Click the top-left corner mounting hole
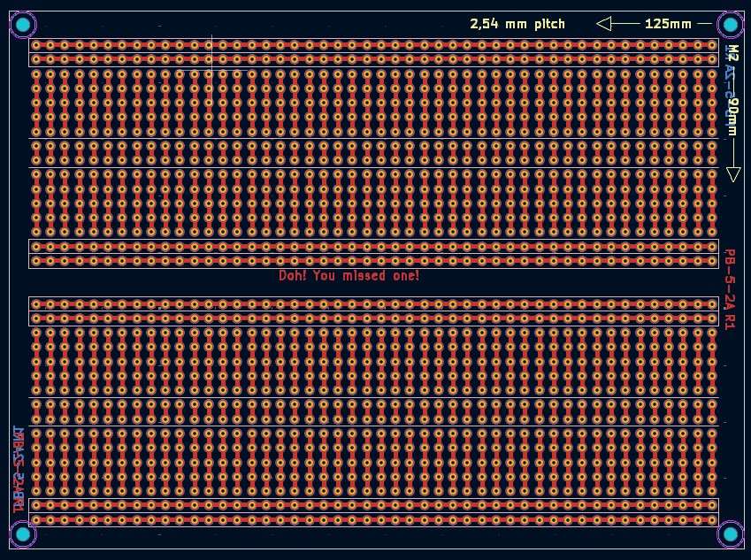 [x=22, y=24]
